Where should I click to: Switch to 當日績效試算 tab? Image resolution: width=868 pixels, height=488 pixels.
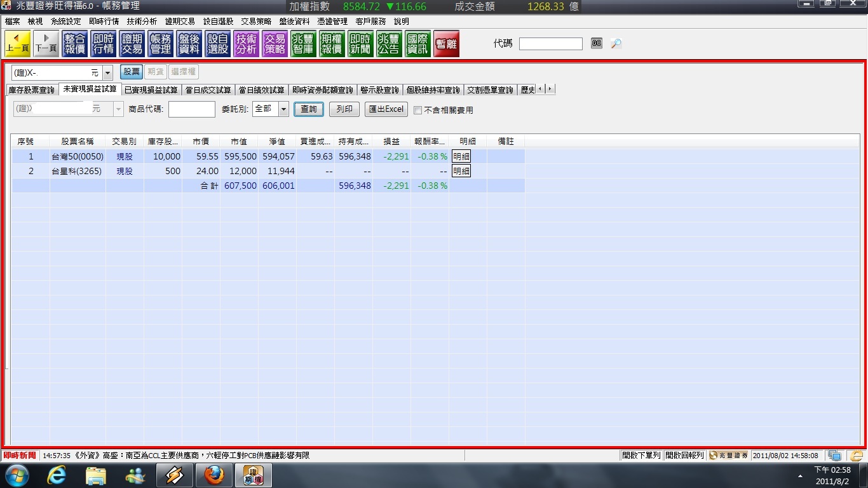tap(262, 90)
